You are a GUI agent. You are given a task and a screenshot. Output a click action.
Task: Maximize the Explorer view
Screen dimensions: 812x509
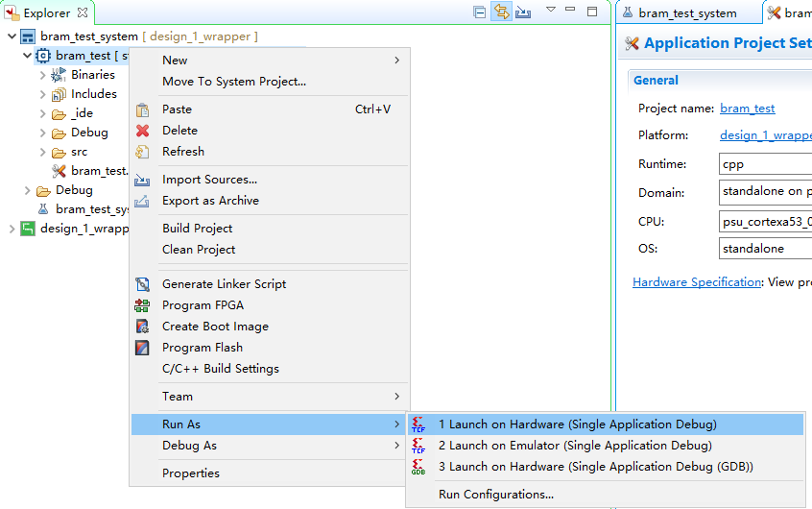pyautogui.click(x=592, y=12)
